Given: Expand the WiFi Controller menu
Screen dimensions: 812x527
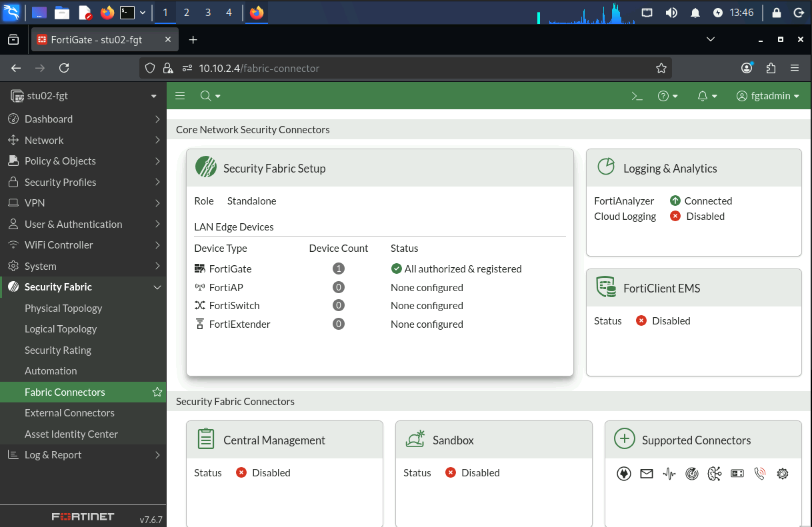Looking at the screenshot, I should point(83,245).
